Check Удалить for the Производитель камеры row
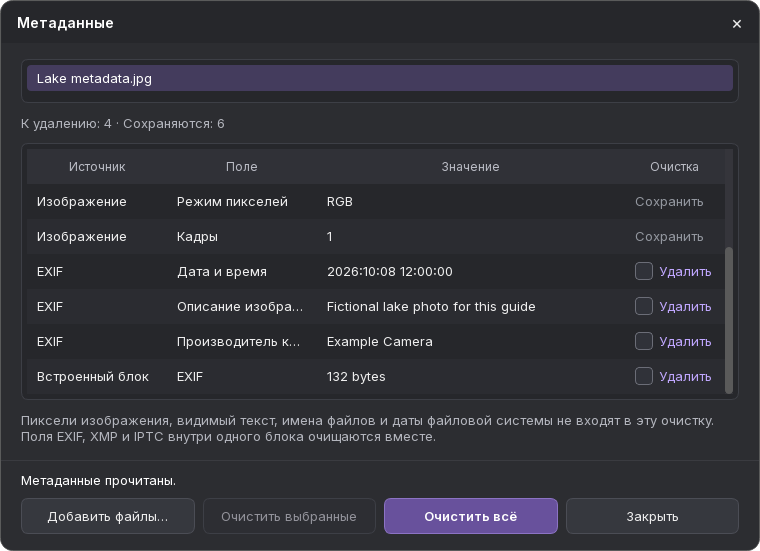This screenshot has width=760, height=551. tap(644, 341)
